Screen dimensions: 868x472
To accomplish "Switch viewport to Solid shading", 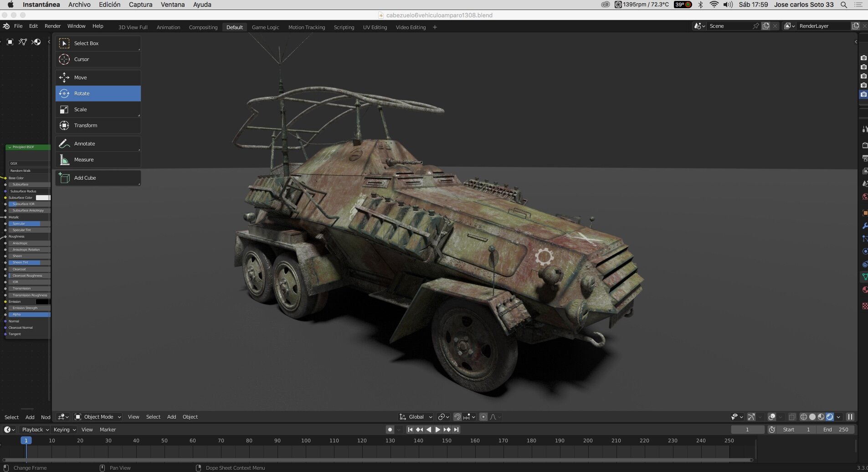I will 812,417.
